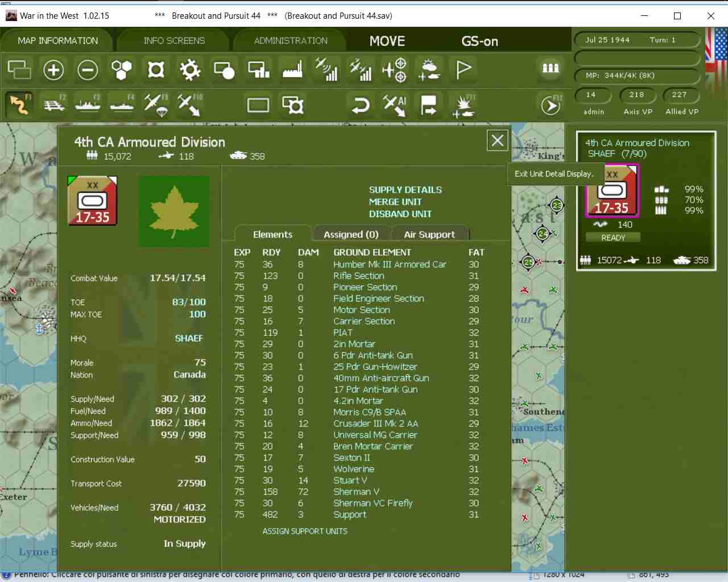Select the F10 air bombing mode icon

[190, 105]
